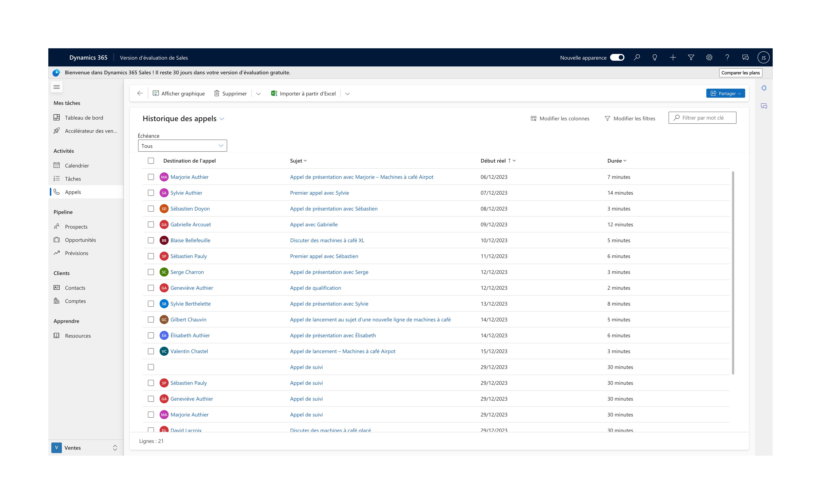The height and width of the screenshot is (504, 821).
Task: Click the Afficher graphique chart icon
Action: (156, 93)
